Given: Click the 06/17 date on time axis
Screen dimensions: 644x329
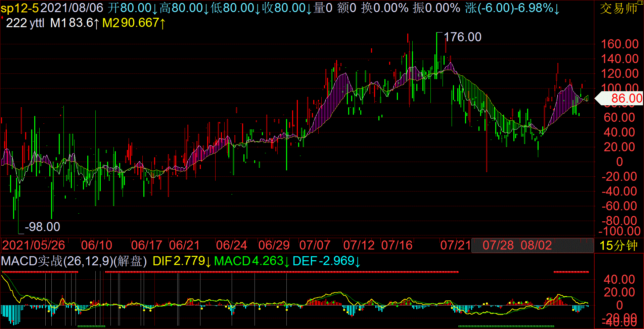Looking at the screenshot, I should pos(146,245).
